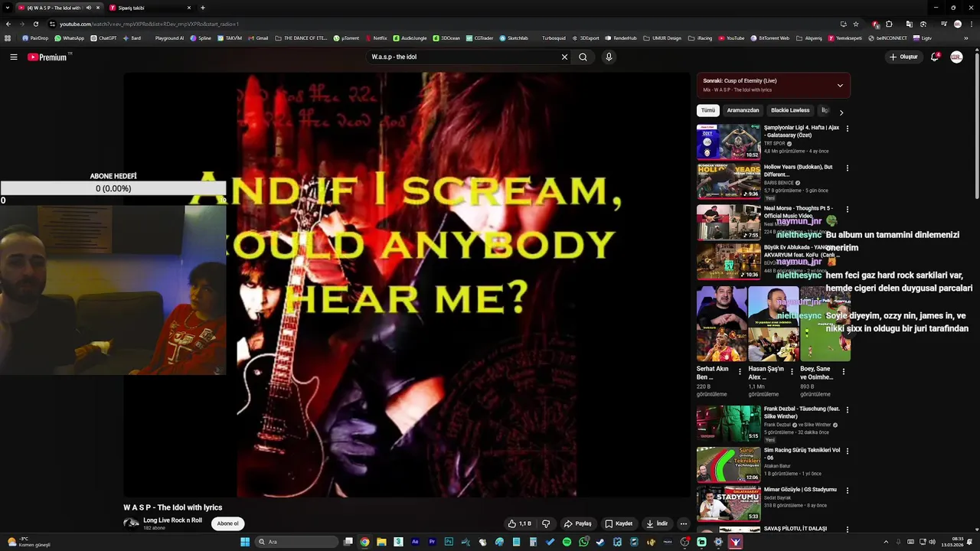Go back with browser back arrow
Viewport: 980px width, 551px height.
[x=8, y=24]
